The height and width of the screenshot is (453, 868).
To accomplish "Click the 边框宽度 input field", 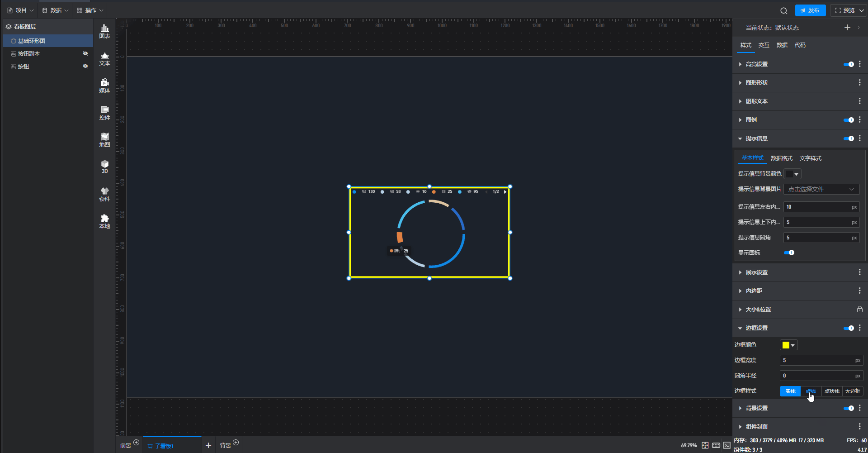I will point(816,360).
